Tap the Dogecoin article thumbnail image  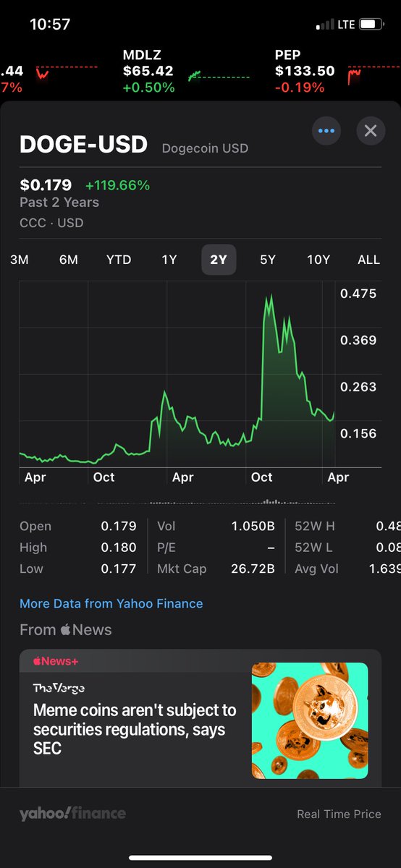click(x=310, y=720)
